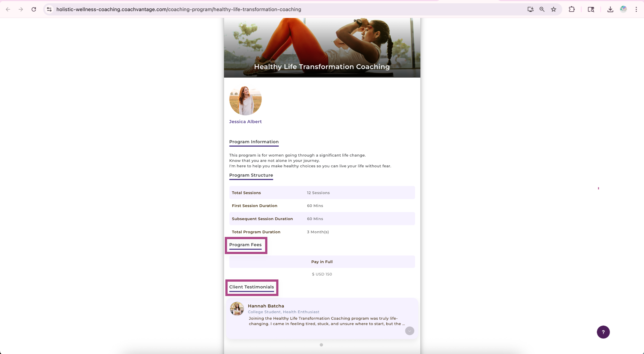Viewport: 644px width, 354px height.
Task: Expand Hannah Batcha's testimonial with the chevron
Action: pyautogui.click(x=410, y=331)
